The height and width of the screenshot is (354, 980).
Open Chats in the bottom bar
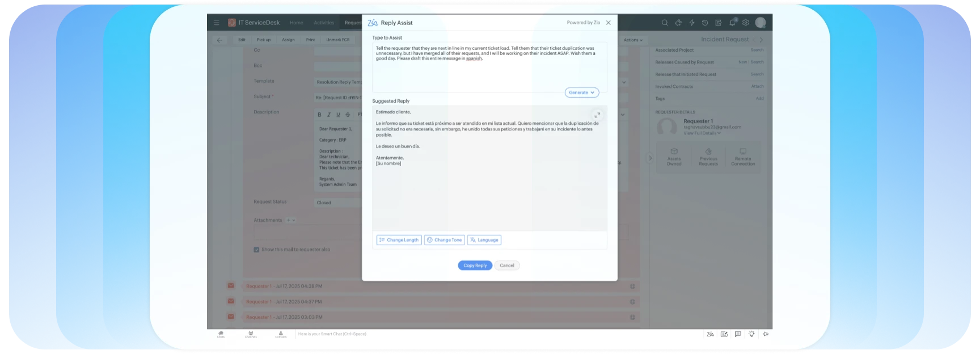click(221, 334)
